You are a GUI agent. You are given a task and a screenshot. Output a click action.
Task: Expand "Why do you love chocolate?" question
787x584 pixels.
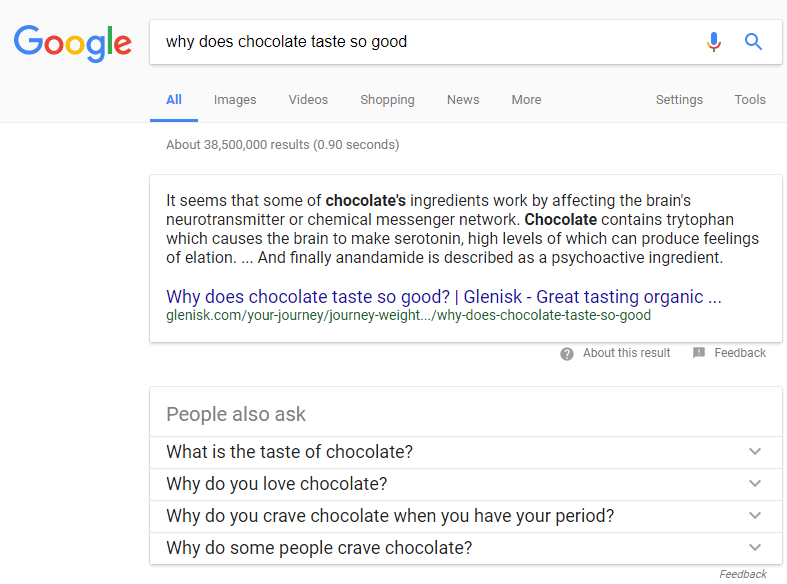(x=755, y=484)
